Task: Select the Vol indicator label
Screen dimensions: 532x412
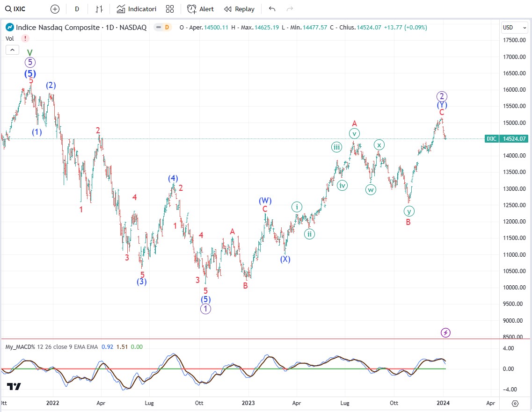Action: (x=9, y=39)
